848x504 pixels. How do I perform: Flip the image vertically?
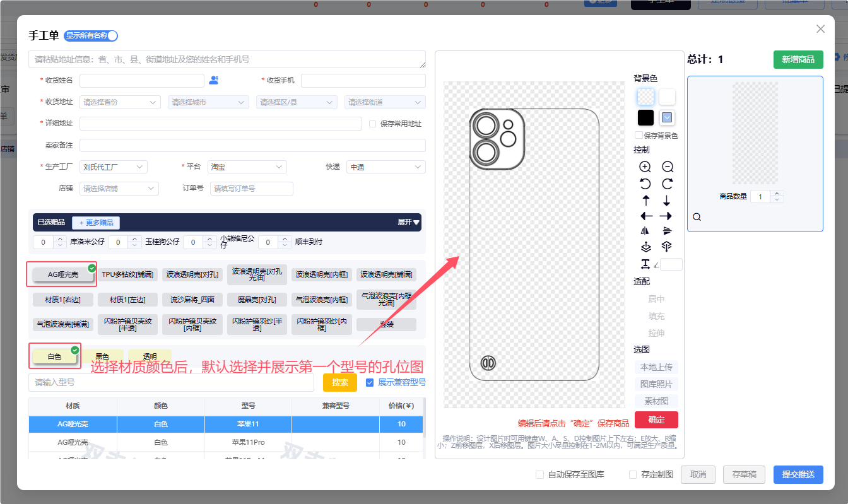(x=667, y=231)
